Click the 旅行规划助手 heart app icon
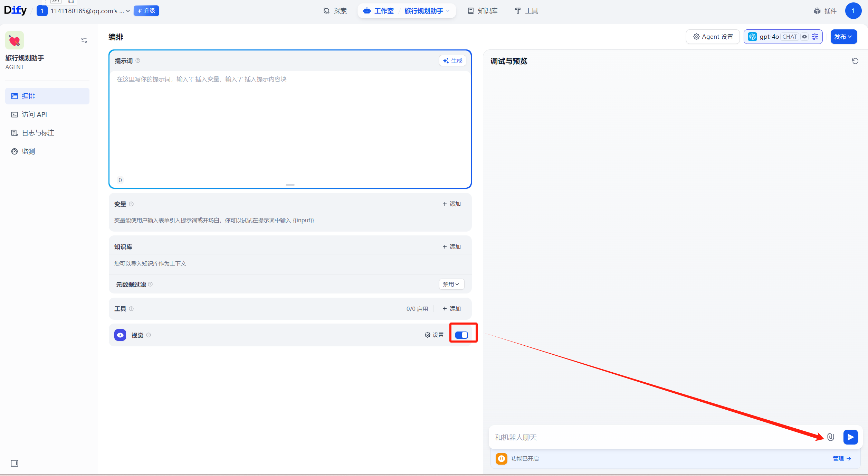868x476 pixels. click(15, 40)
